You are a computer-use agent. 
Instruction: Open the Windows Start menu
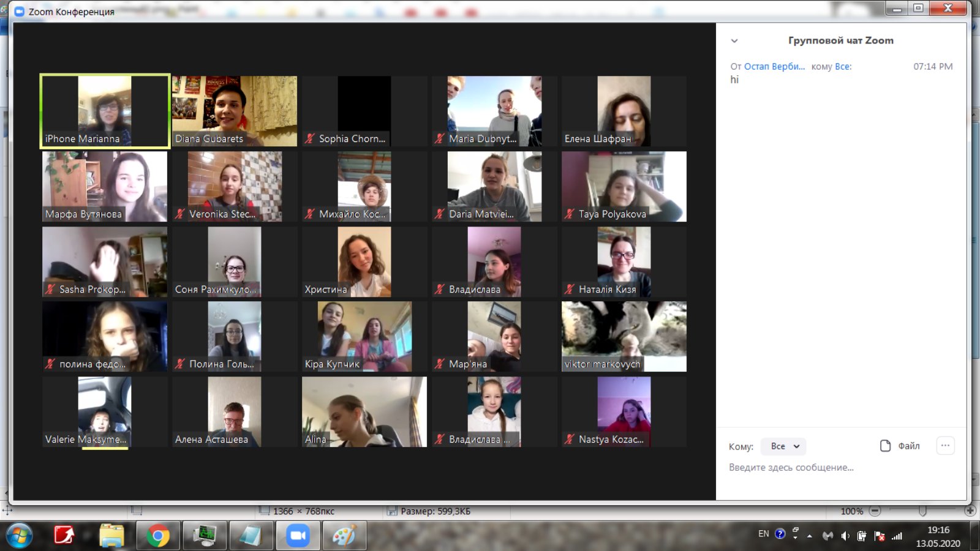pos(18,536)
